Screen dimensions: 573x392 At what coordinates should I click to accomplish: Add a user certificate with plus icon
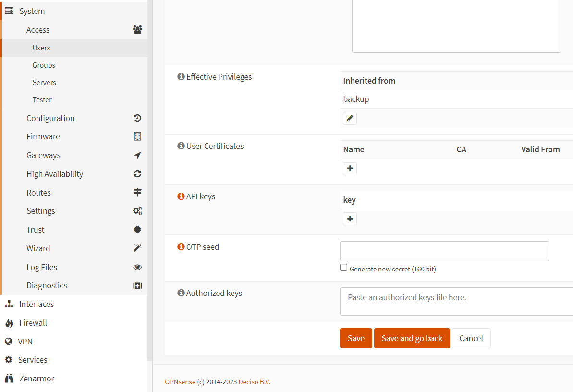tap(350, 168)
